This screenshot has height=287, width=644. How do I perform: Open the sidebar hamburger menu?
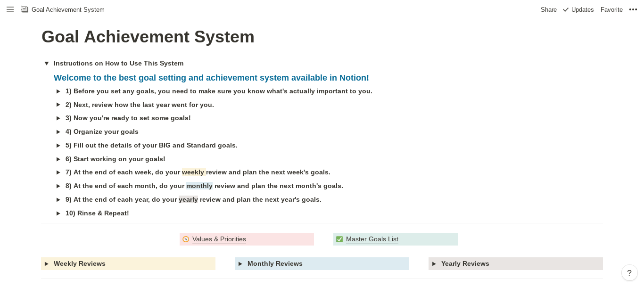click(10, 9)
